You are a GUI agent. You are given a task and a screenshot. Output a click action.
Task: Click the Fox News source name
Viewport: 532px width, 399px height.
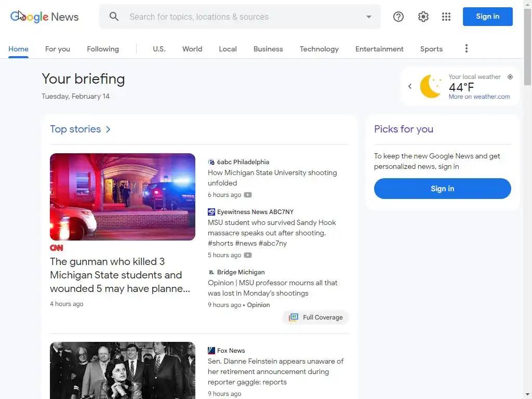pyautogui.click(x=231, y=351)
